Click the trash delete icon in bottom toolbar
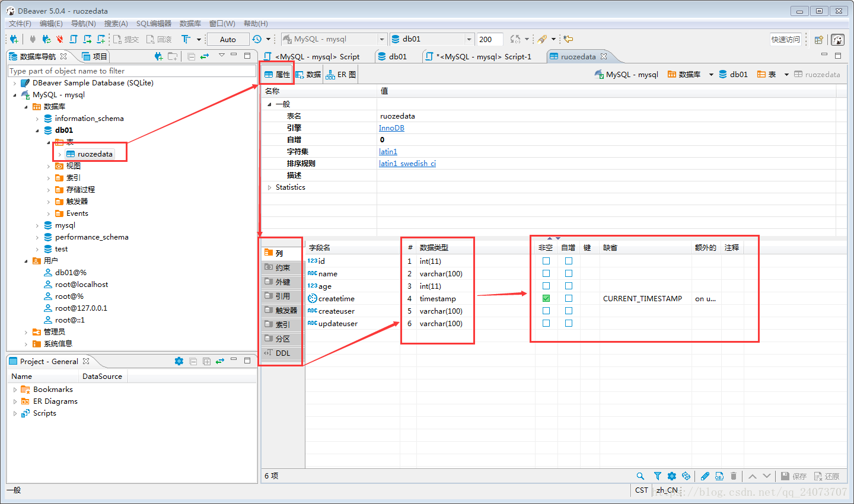This screenshot has width=854, height=504. [x=734, y=476]
